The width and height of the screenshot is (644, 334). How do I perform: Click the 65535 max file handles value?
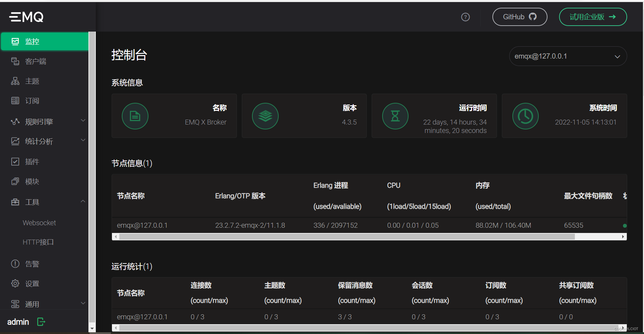click(573, 225)
